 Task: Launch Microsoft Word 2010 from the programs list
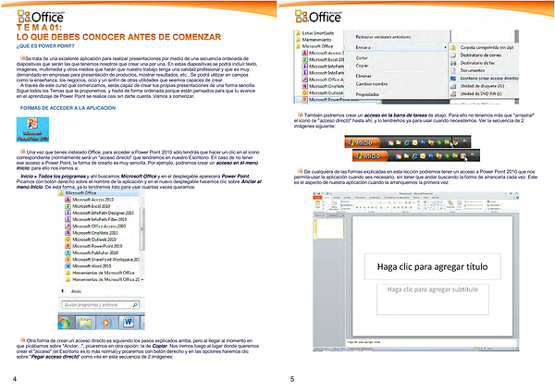point(88,266)
